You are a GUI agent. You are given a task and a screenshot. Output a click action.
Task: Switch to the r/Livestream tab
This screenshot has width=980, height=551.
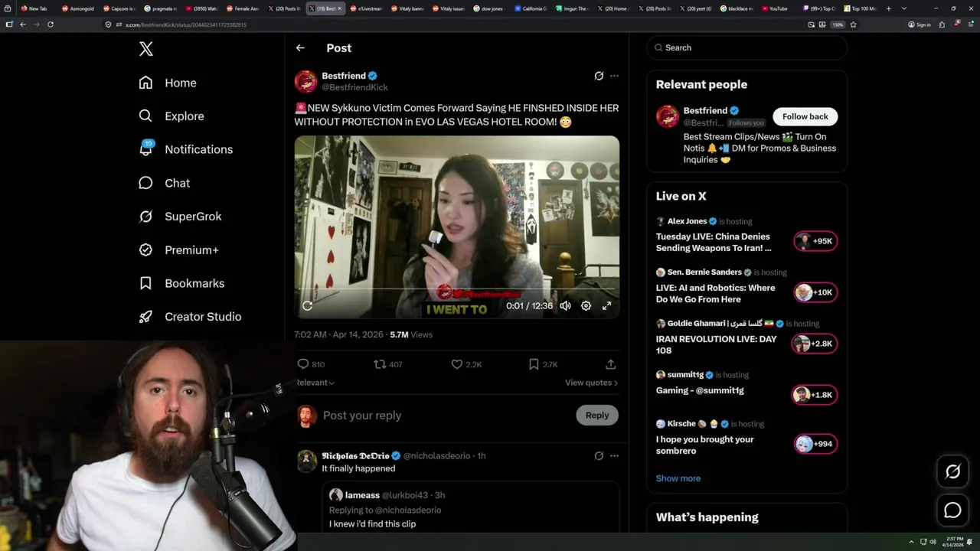pyautogui.click(x=367, y=8)
